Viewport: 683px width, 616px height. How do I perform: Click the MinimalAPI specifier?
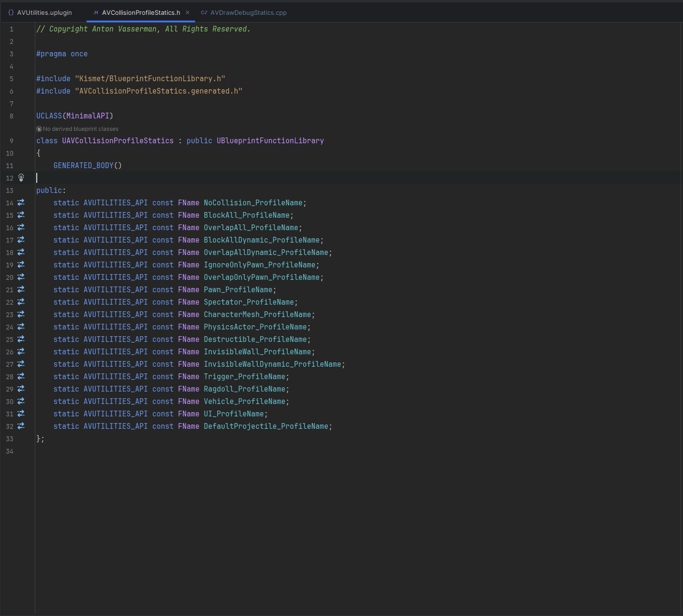(x=88, y=116)
